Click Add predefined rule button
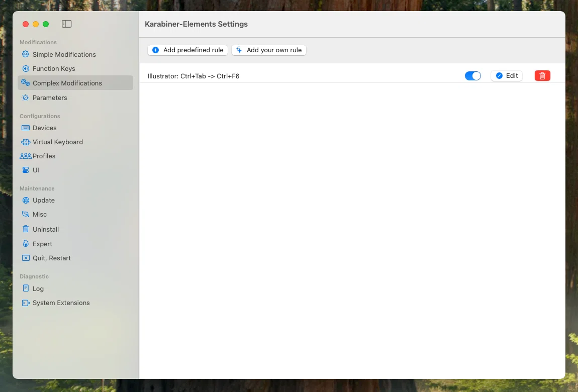Image resolution: width=578 pixels, height=392 pixels. point(187,50)
